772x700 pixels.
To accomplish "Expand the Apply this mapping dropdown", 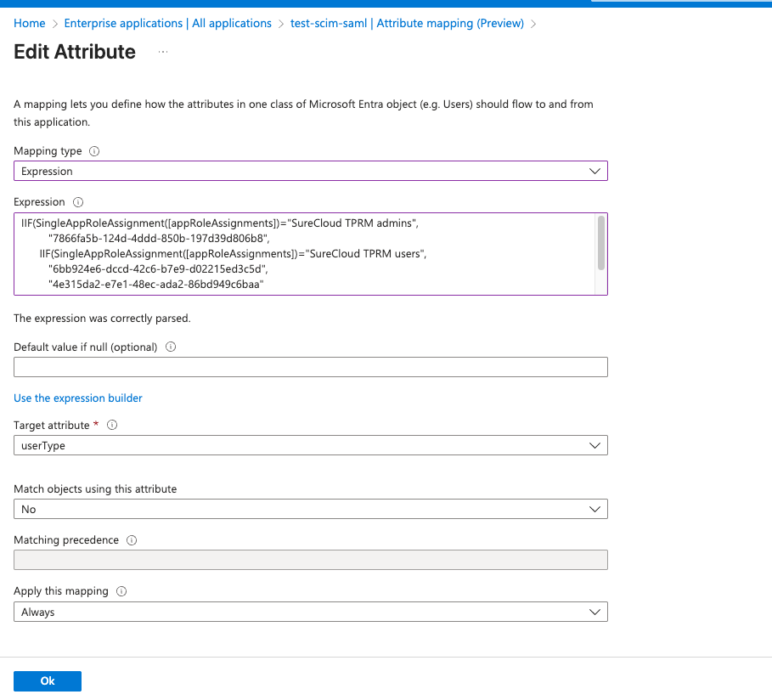I will 310,612.
